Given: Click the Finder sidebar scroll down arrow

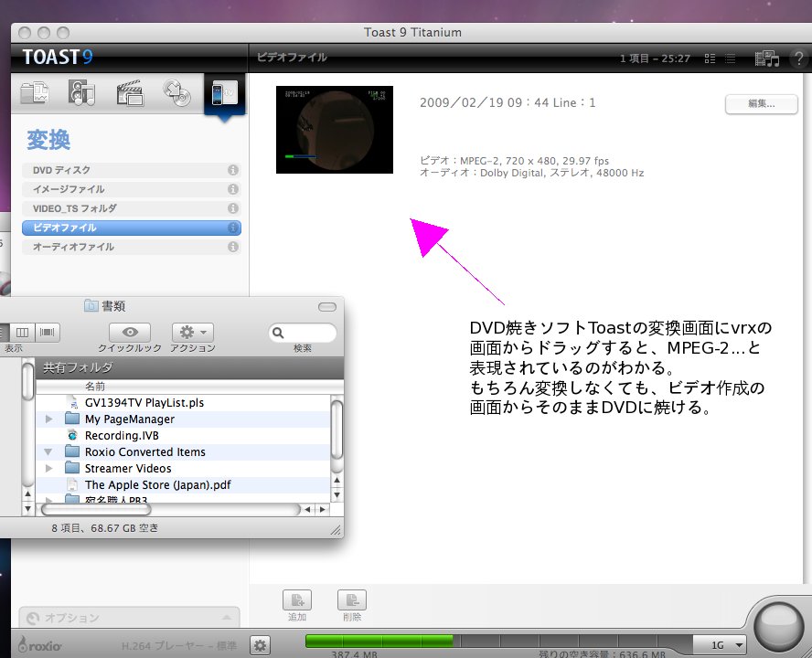Looking at the screenshot, I should pos(28,509).
